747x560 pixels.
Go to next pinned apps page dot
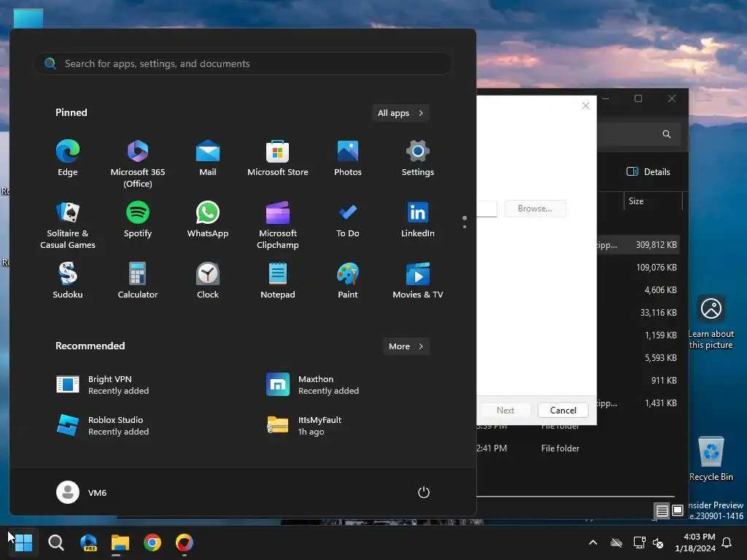[x=465, y=227]
